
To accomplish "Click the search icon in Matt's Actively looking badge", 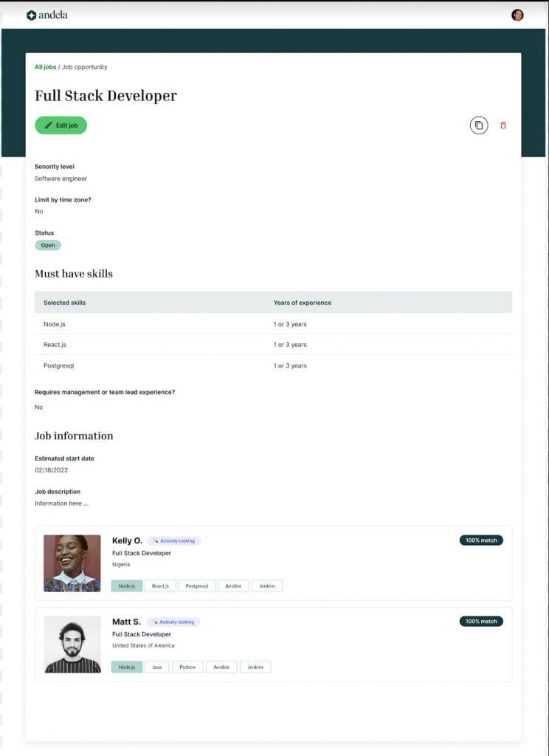I will click(x=156, y=622).
